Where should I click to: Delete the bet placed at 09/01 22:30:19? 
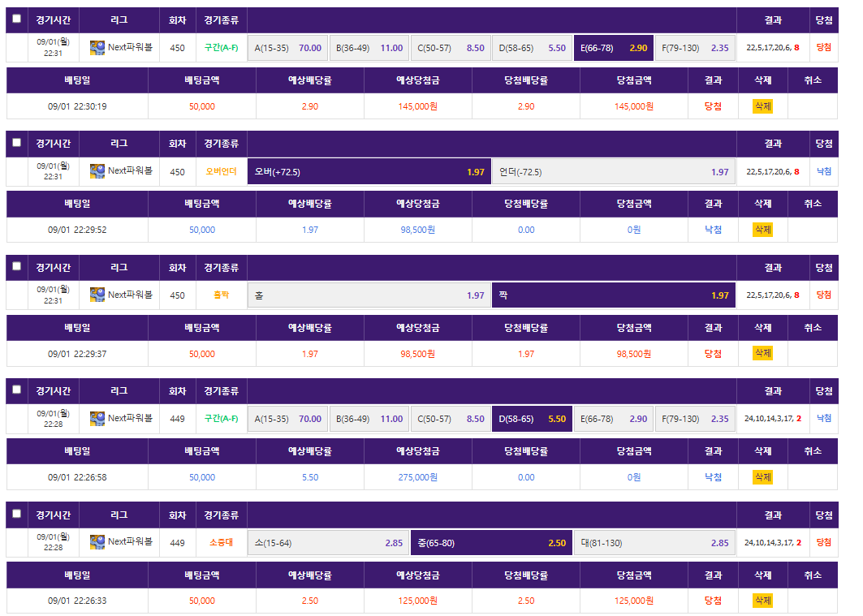coord(762,106)
